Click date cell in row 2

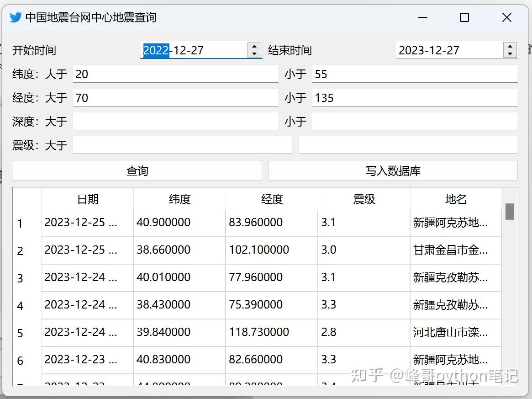pos(88,250)
